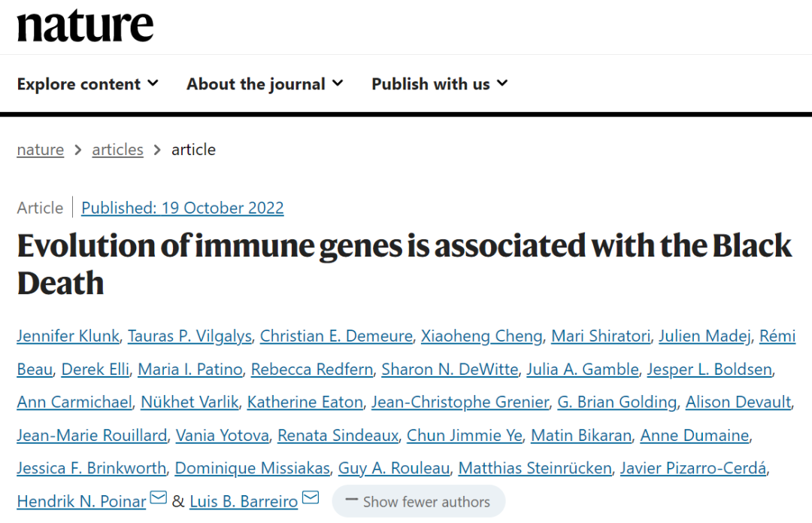The width and height of the screenshot is (812, 523).
Task: View corresponding author Luis B. Barreiro
Action: click(244, 501)
